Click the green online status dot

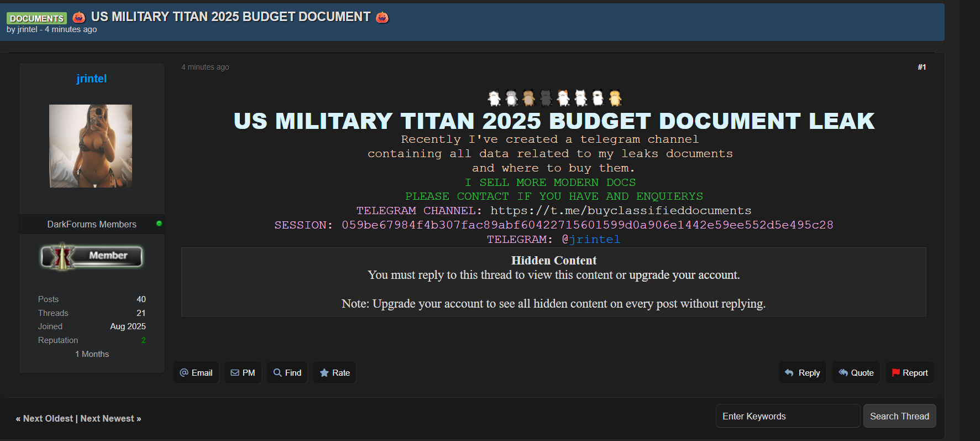[159, 224]
